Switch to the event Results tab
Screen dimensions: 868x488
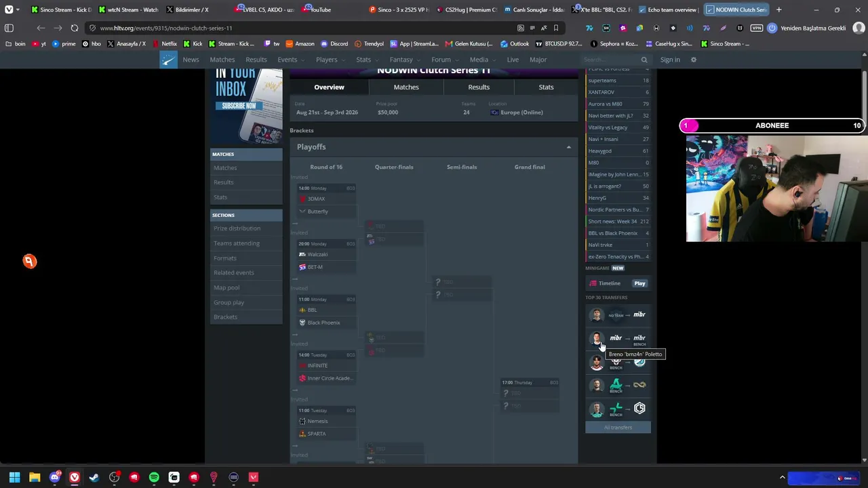tap(479, 87)
